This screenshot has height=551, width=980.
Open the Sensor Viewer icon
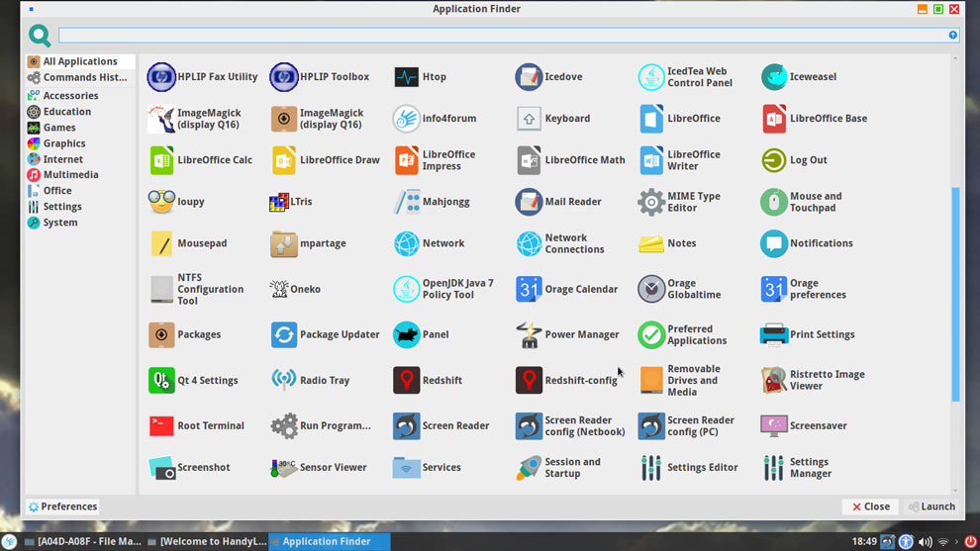point(282,467)
